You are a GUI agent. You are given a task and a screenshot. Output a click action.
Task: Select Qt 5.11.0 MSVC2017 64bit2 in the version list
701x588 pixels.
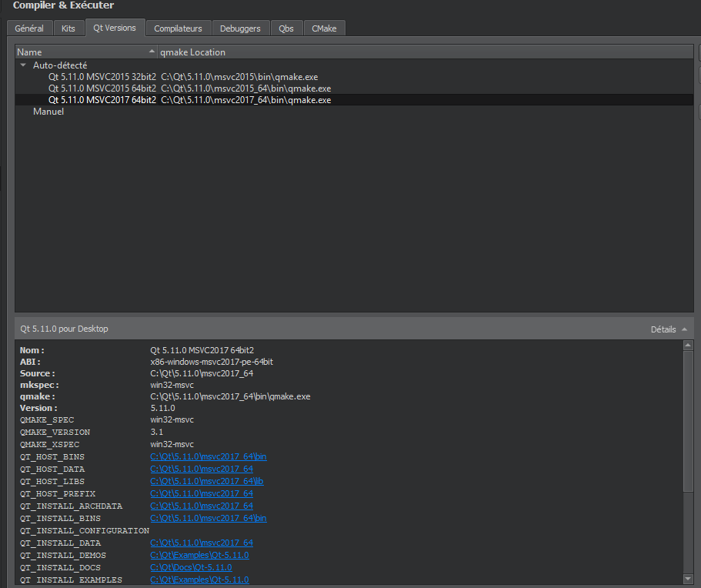click(102, 100)
